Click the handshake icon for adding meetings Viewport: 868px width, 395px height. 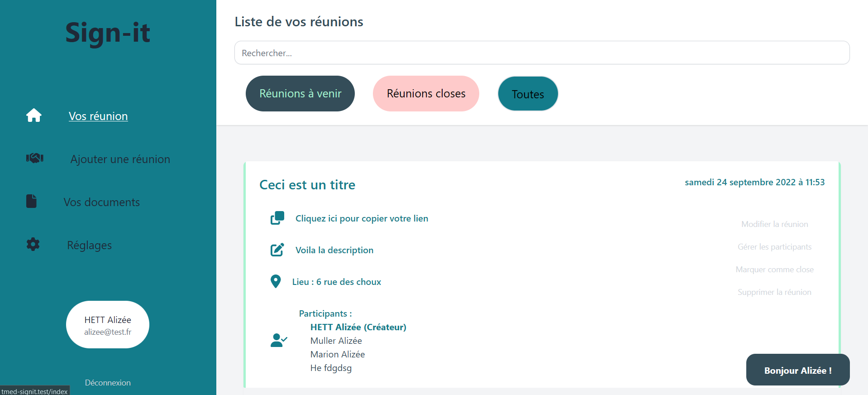coord(35,158)
